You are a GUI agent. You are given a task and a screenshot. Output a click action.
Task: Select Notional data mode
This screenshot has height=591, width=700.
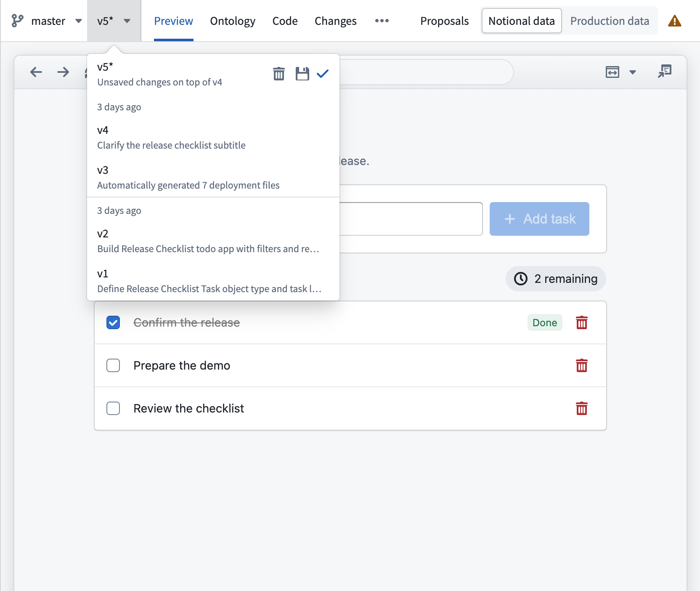tap(522, 21)
